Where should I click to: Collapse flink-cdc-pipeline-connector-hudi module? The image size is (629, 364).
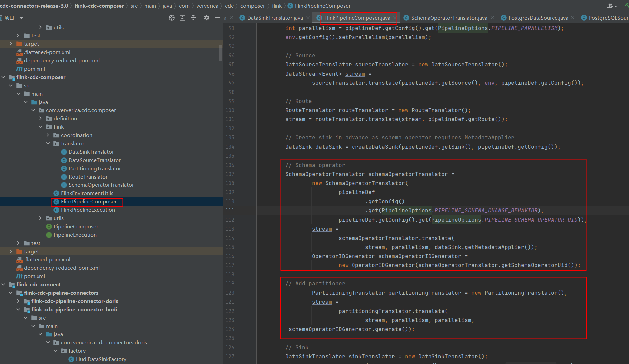(18, 309)
